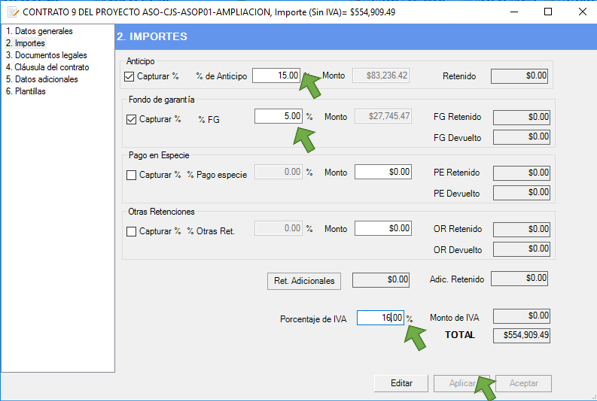This screenshot has height=401, width=597.
Task: Click the Anticipo Monto $83,236.42 field
Action: [x=381, y=75]
